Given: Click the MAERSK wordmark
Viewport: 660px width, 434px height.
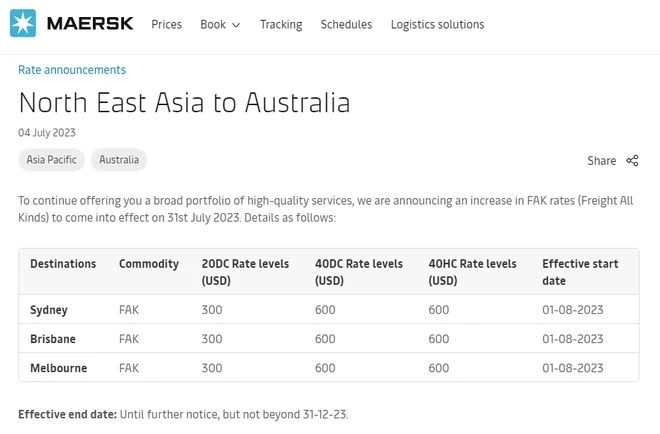Looking at the screenshot, I should click(90, 24).
